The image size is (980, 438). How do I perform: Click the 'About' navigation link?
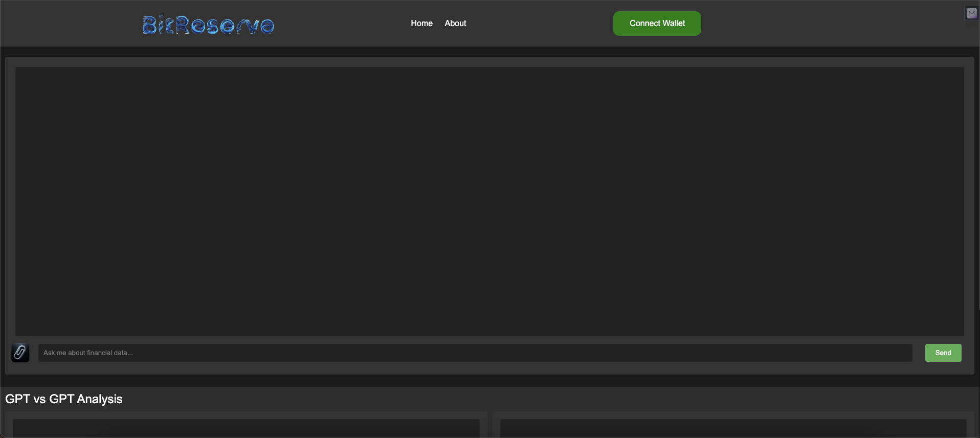pyautogui.click(x=455, y=24)
